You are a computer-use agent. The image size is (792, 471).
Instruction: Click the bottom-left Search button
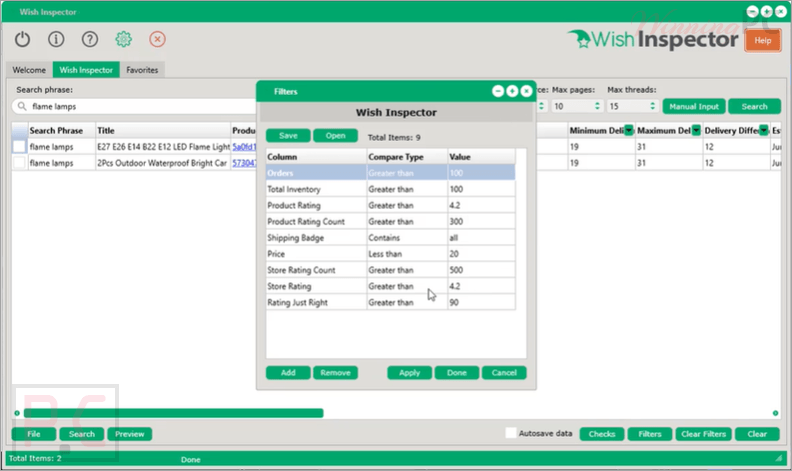tap(82, 434)
